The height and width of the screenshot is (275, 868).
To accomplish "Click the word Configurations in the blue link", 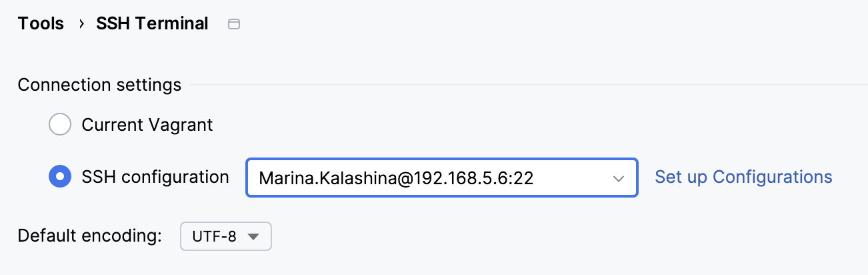I will click(x=772, y=177).
